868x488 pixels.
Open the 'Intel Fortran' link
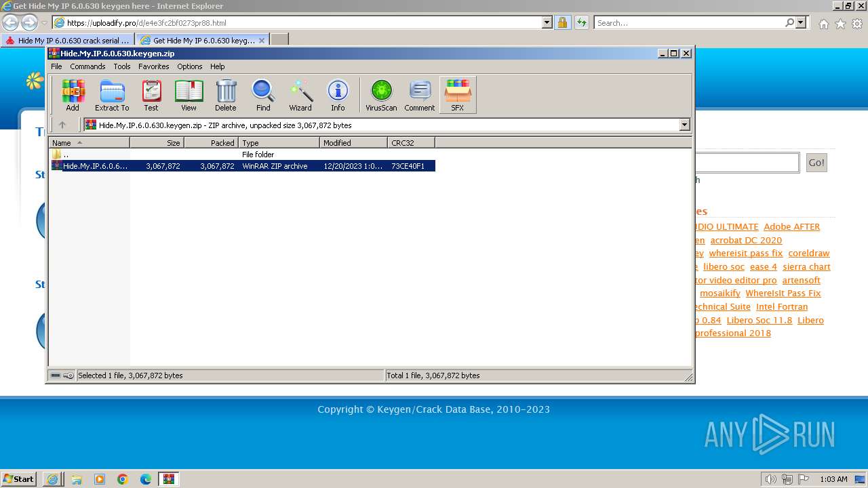coord(782,306)
